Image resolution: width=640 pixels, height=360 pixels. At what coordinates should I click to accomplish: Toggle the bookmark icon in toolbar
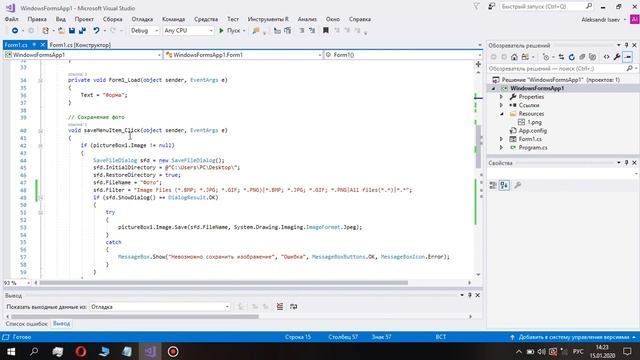click(x=326, y=31)
